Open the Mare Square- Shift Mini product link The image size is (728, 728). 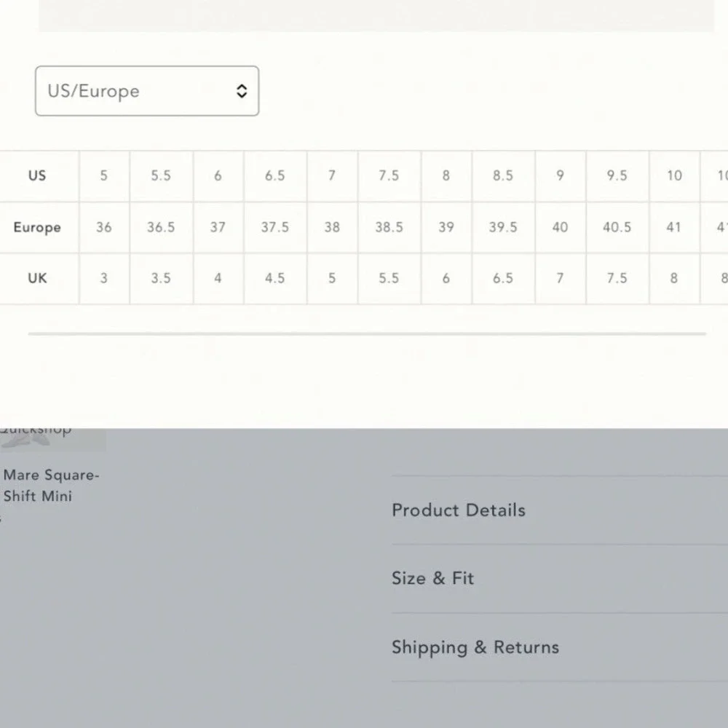point(51,486)
